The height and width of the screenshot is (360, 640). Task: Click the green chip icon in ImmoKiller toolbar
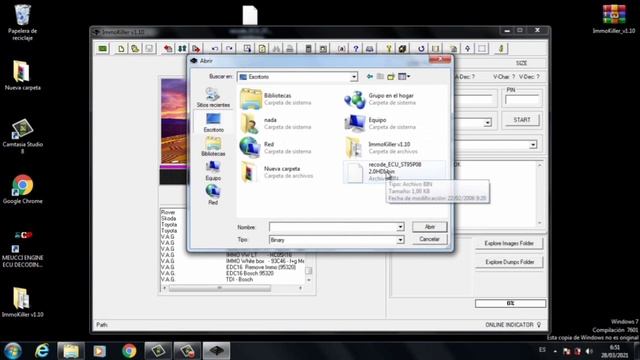[102, 49]
